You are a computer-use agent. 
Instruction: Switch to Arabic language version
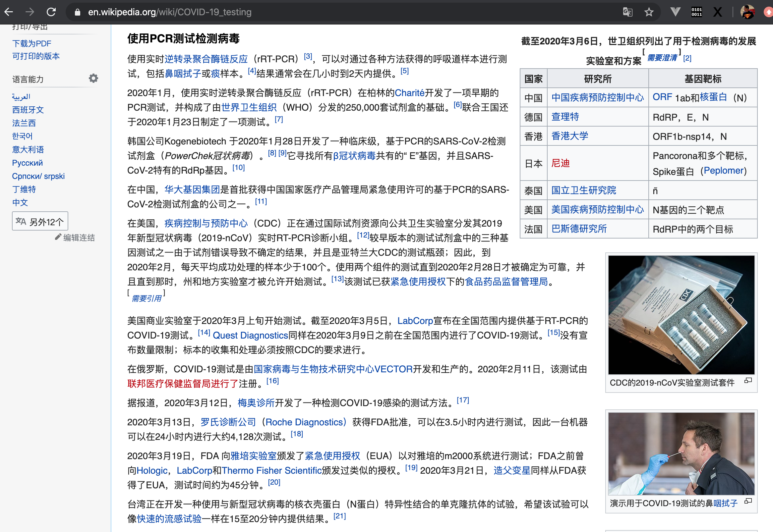pos(21,97)
